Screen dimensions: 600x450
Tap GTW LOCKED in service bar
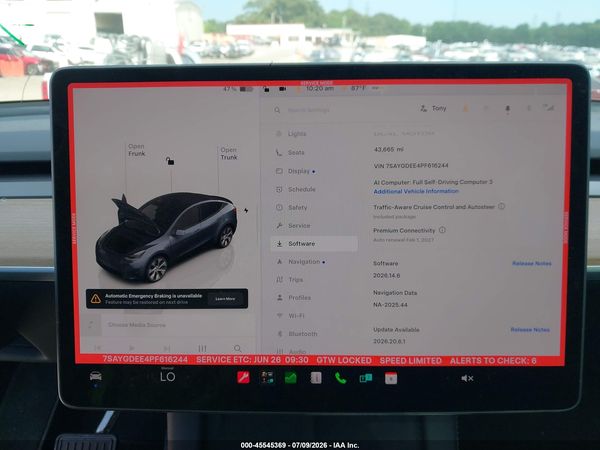[344, 360]
